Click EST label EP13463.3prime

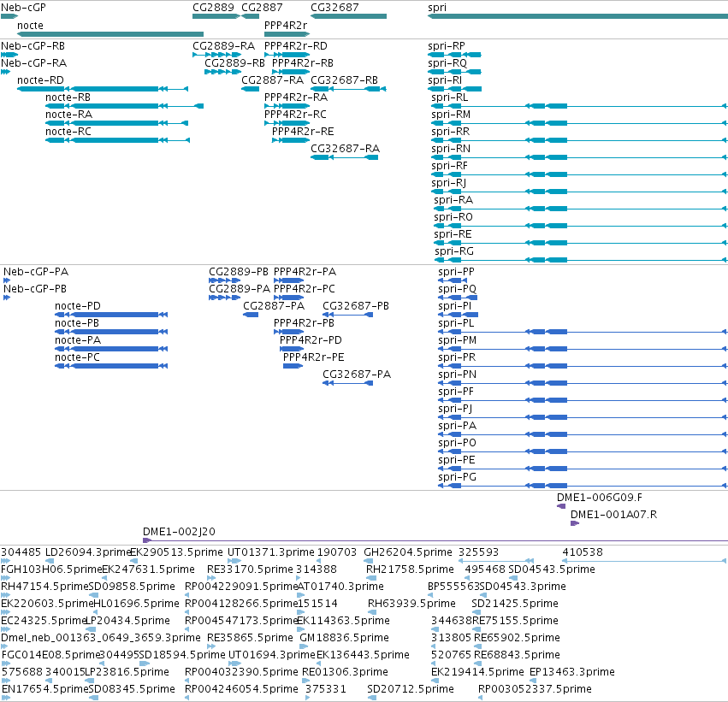click(572, 672)
